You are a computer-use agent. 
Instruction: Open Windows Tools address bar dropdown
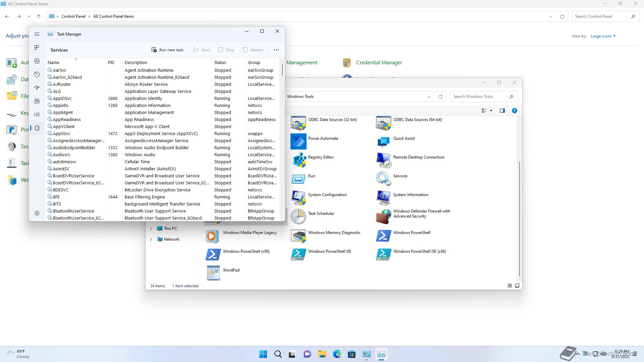429,97
